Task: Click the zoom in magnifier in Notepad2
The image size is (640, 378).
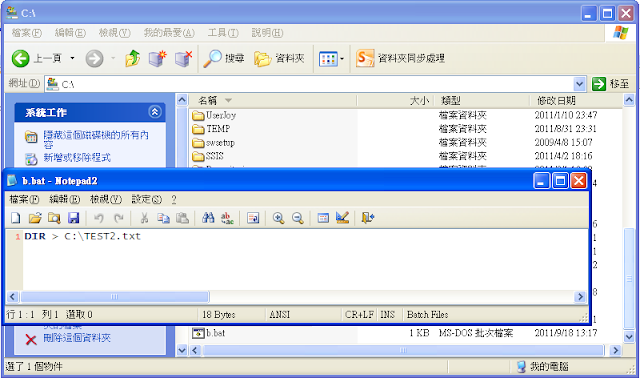Action: pos(278,218)
